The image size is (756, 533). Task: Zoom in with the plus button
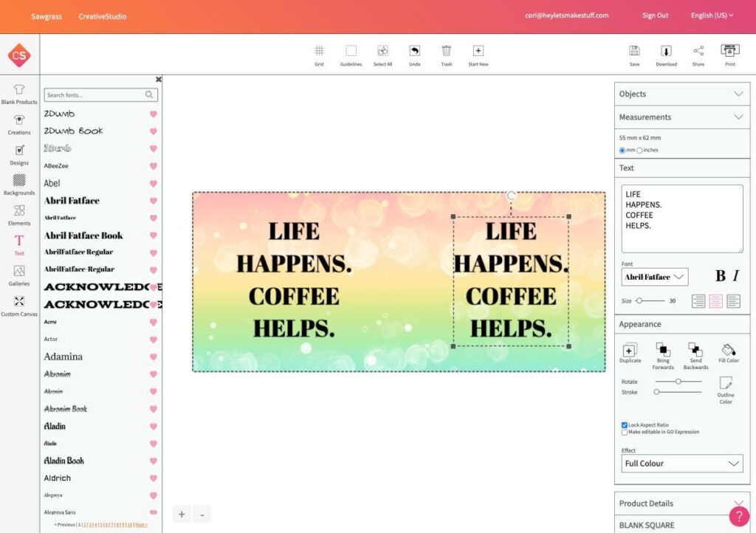pyautogui.click(x=182, y=515)
